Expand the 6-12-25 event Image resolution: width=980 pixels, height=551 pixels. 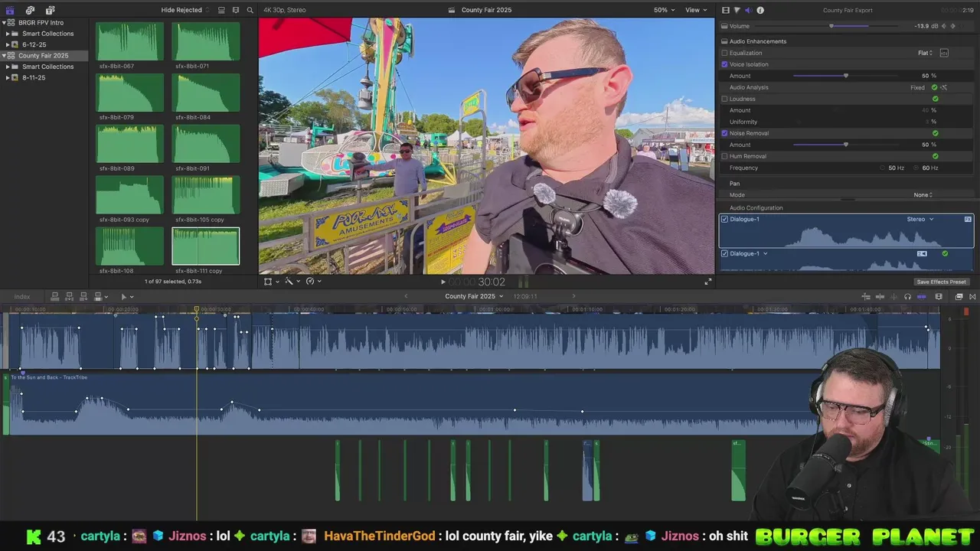(8, 44)
